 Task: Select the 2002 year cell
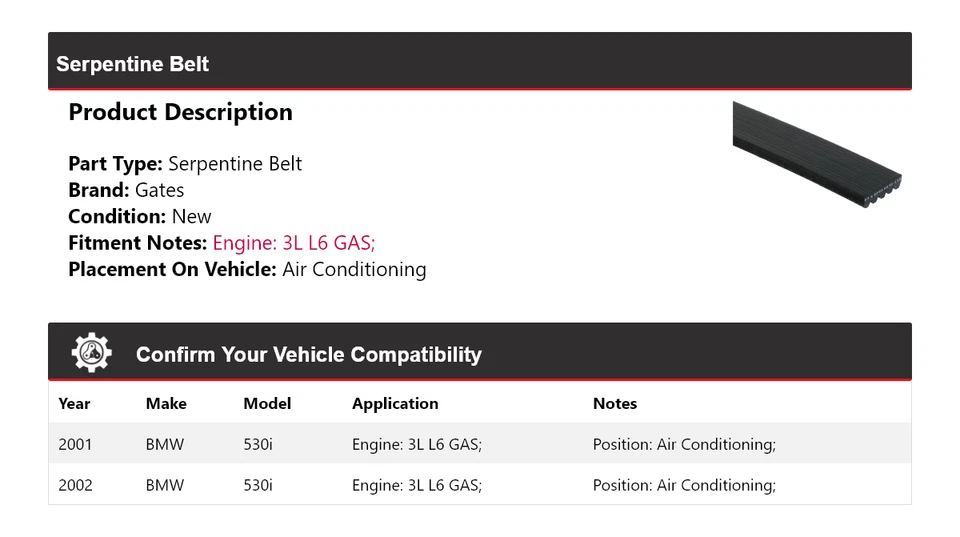75,485
